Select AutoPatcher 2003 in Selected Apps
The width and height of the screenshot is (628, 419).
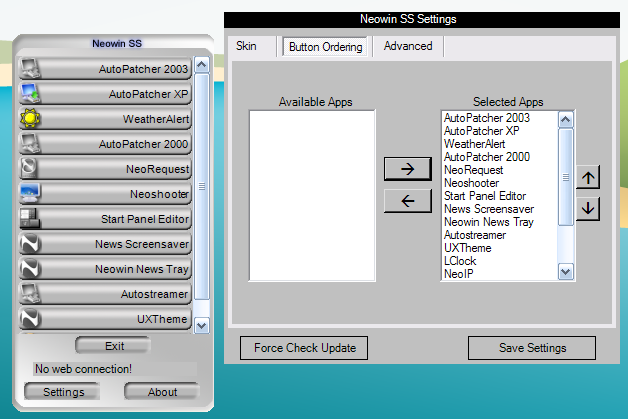click(499, 118)
